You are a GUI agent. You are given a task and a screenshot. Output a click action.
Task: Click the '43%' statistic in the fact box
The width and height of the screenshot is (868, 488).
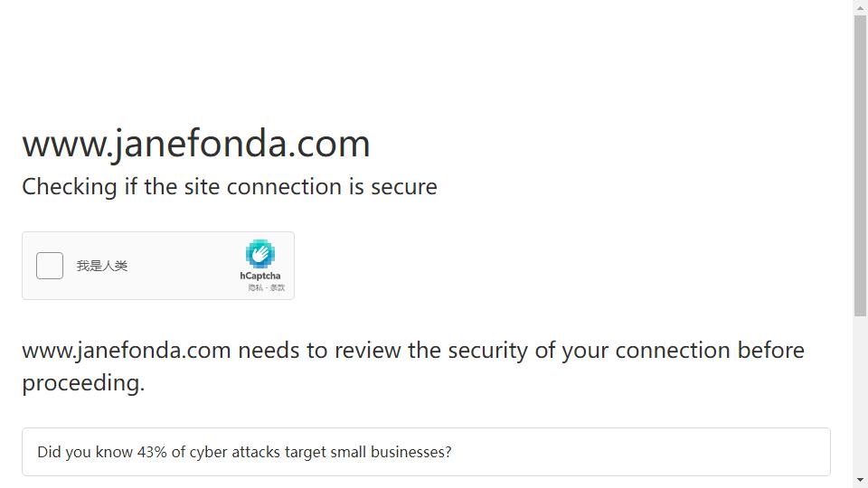click(152, 452)
